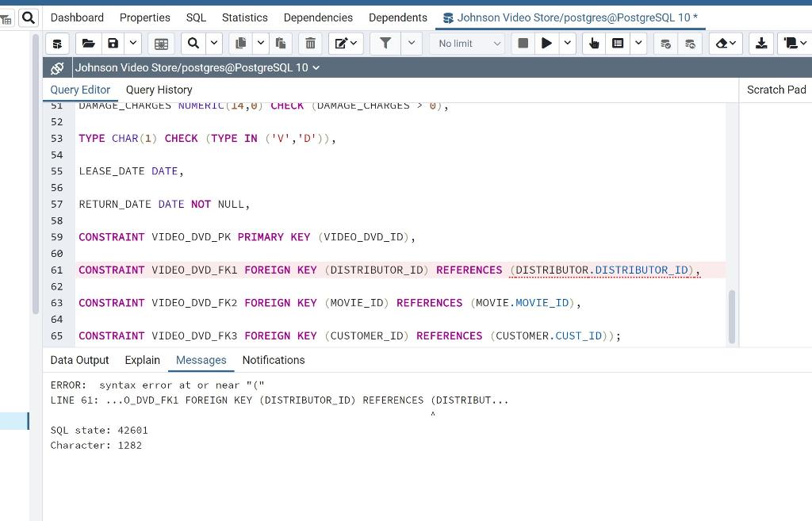Click the Find and Replace magnifier icon

click(x=194, y=44)
